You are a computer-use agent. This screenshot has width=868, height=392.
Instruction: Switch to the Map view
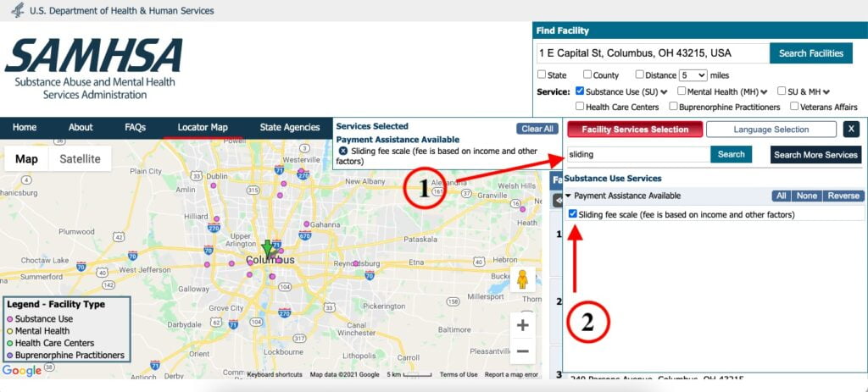(26, 159)
